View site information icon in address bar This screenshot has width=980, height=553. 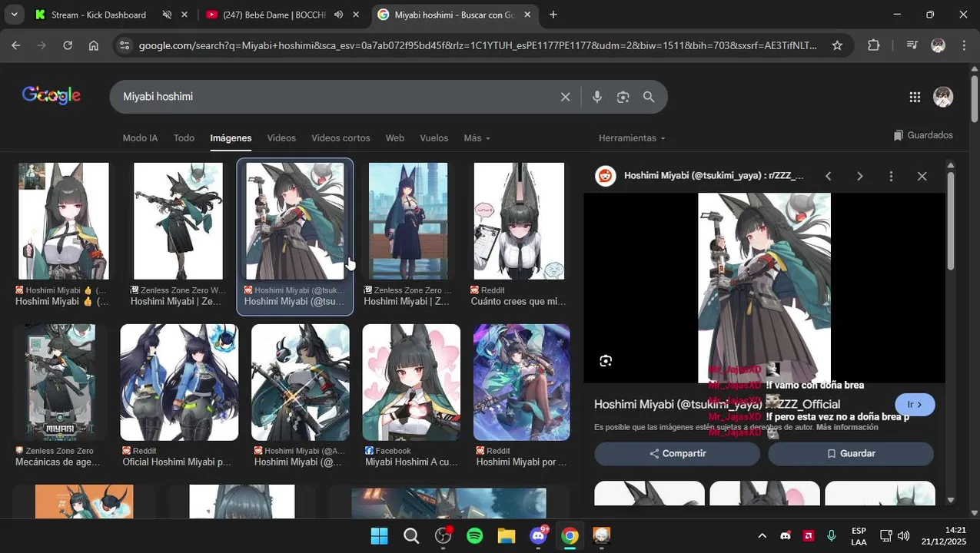124,45
